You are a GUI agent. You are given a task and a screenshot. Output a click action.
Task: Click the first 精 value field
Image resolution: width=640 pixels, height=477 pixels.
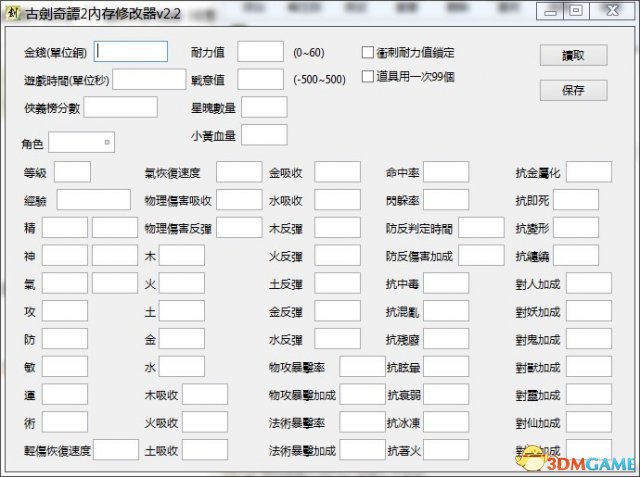point(65,227)
